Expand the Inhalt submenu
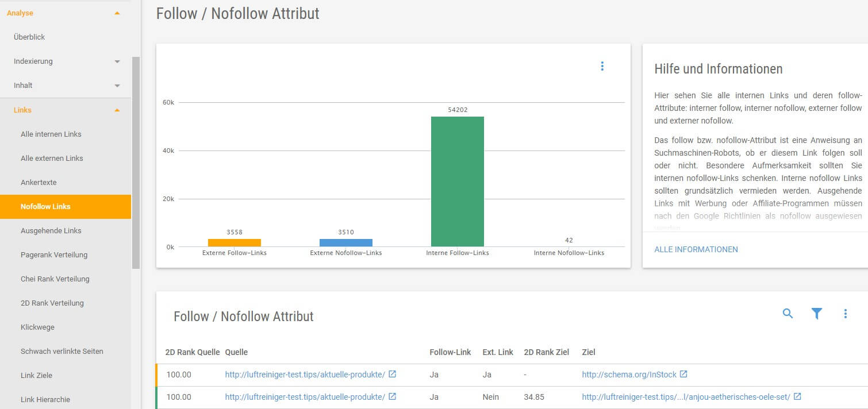 click(117, 86)
